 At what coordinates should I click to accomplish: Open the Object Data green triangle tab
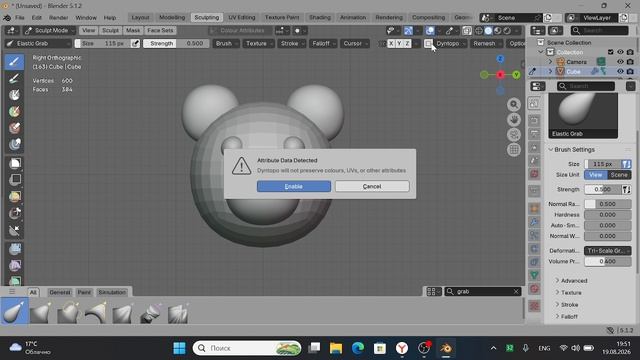(534, 275)
